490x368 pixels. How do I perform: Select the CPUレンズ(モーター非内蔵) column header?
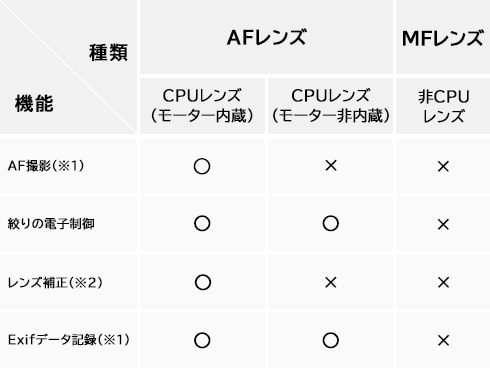tap(330, 106)
